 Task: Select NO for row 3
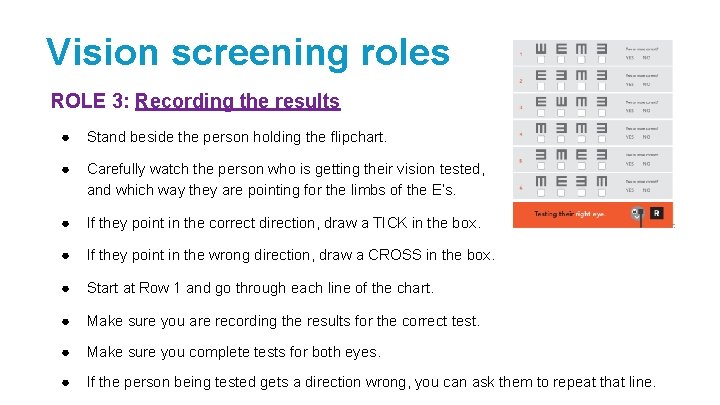click(646, 112)
